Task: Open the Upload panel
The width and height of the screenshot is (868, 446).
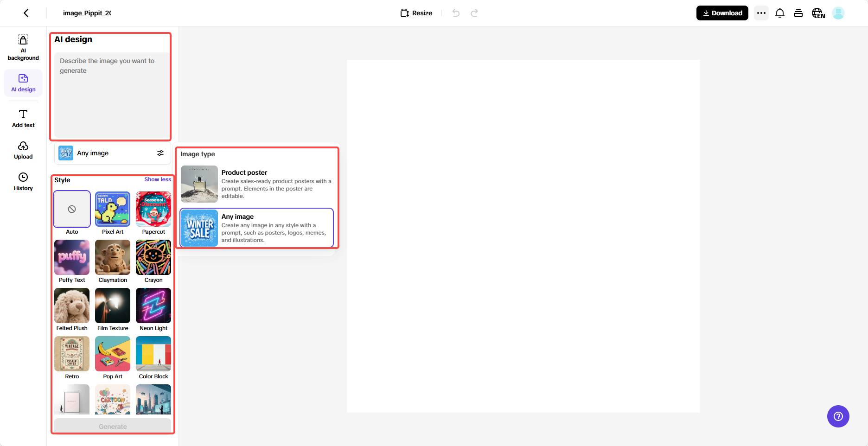Action: 23,150
